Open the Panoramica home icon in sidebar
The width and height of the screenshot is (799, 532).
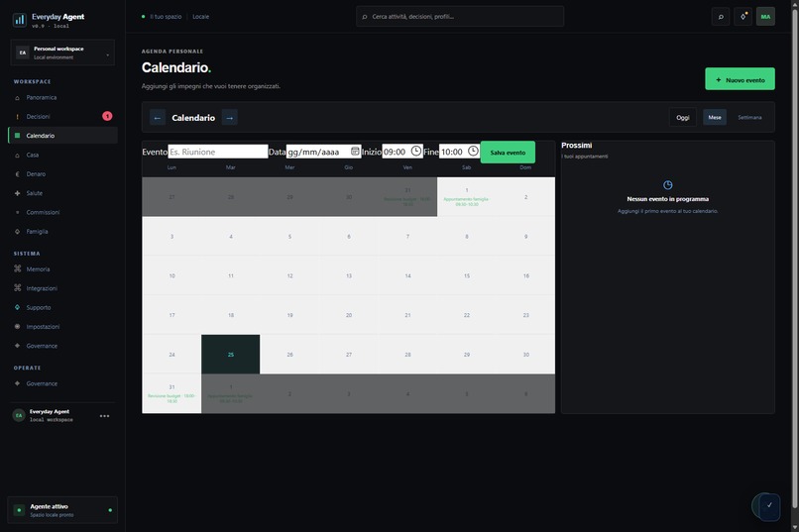pyautogui.click(x=17, y=98)
